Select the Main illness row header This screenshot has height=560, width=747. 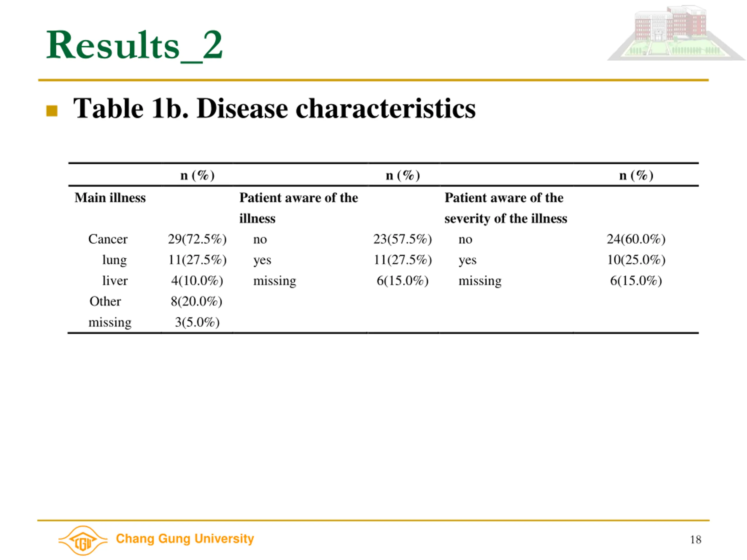[110, 198]
